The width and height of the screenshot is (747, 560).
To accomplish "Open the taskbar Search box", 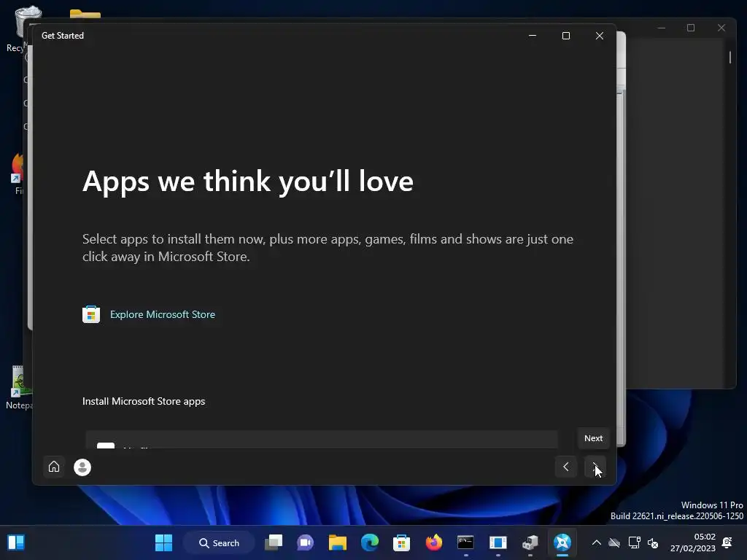I will [x=219, y=542].
